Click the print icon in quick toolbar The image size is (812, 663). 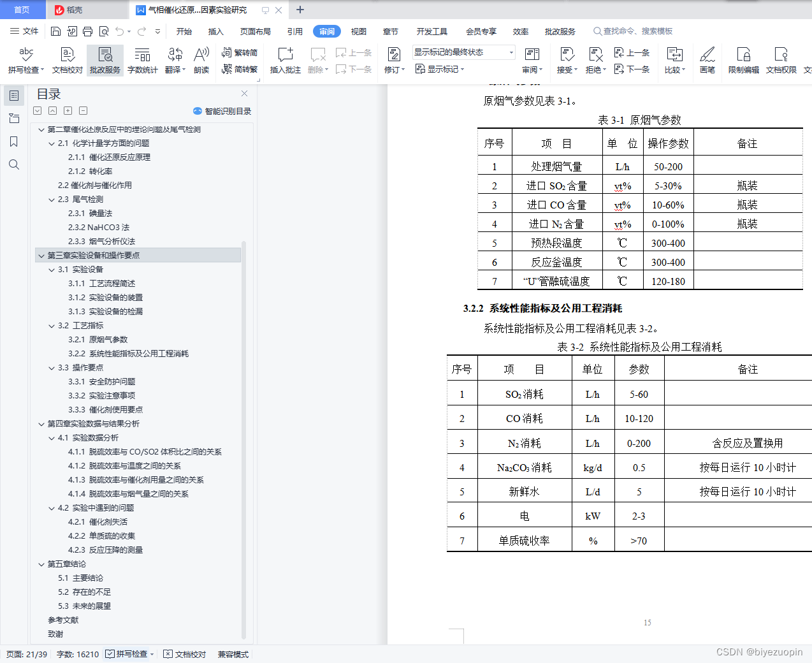(x=87, y=31)
